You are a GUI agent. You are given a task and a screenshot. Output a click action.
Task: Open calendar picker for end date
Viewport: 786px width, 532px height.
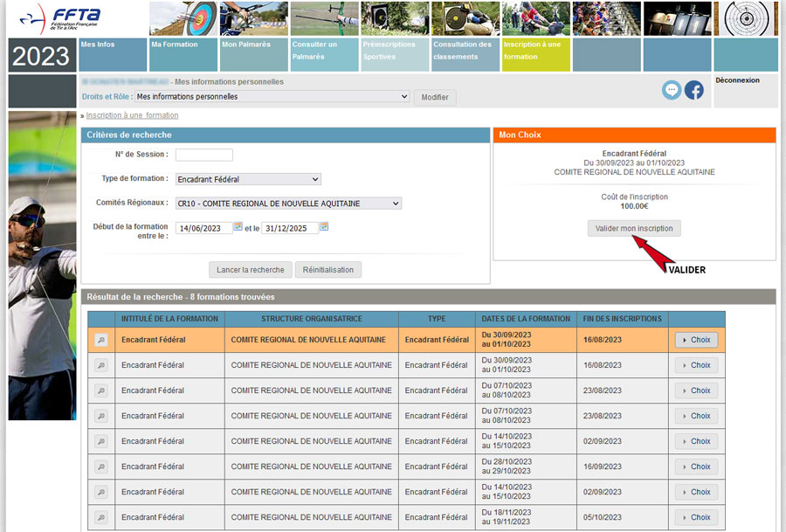tap(324, 227)
